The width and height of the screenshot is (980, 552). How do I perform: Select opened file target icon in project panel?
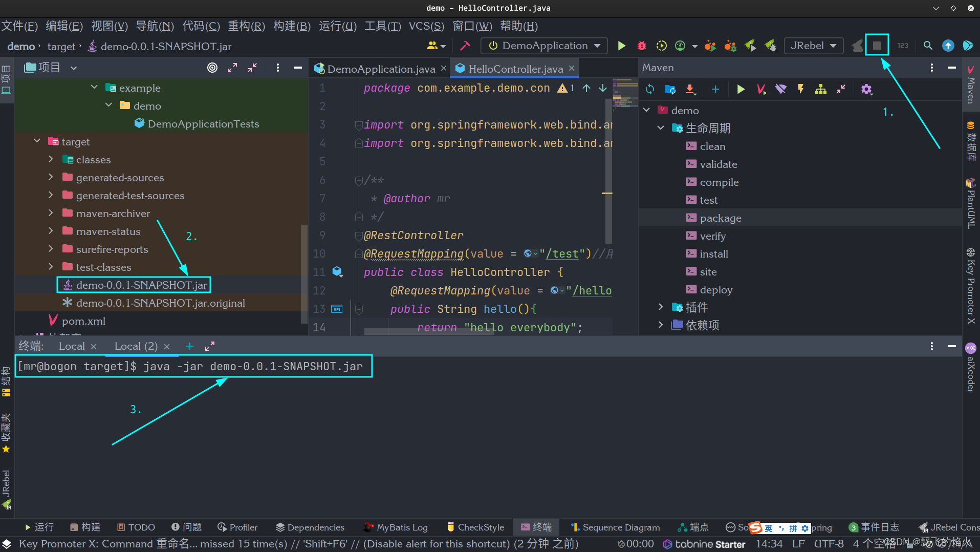point(212,68)
